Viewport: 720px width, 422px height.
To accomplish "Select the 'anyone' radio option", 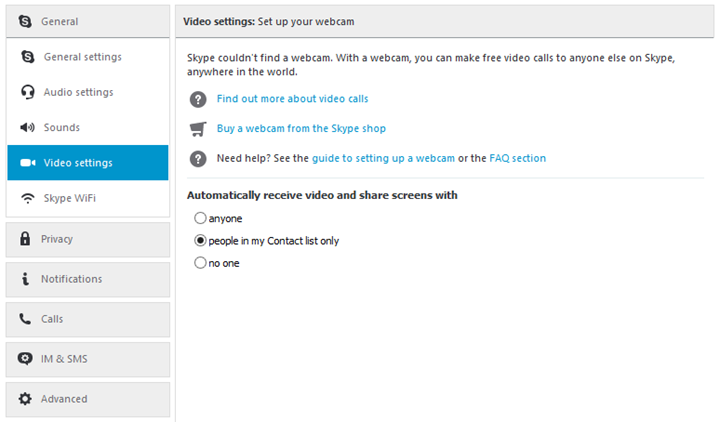I will coord(200,218).
